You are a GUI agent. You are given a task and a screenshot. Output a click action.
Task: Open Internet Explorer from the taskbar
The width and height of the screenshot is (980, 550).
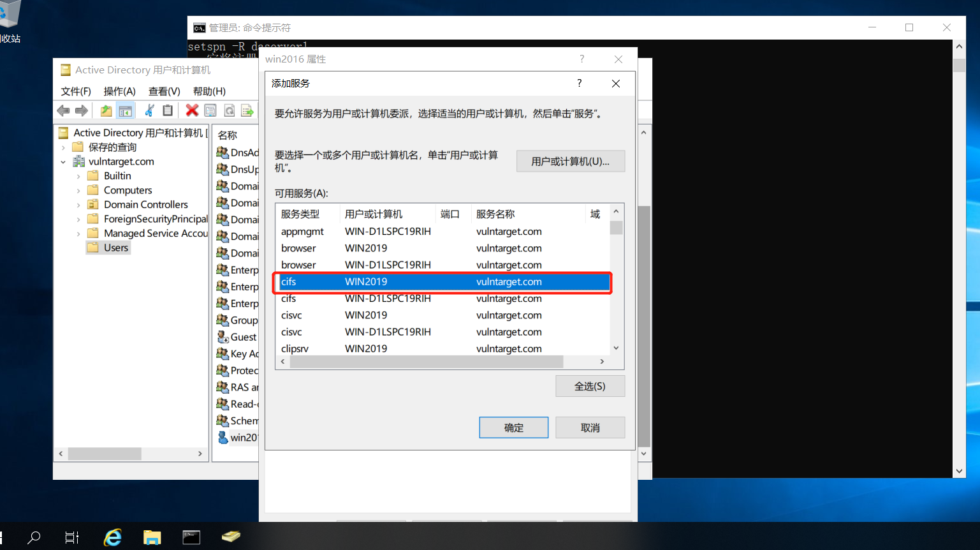click(113, 537)
